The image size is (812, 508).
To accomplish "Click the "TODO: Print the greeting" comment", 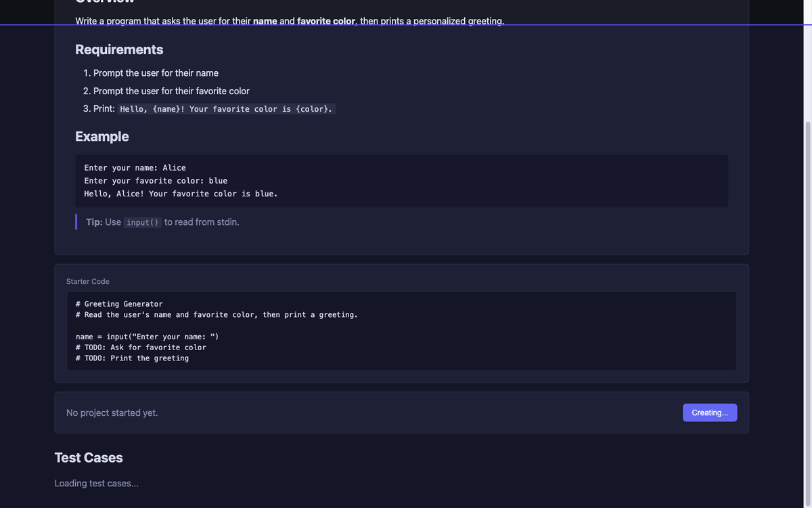I will click(x=132, y=358).
